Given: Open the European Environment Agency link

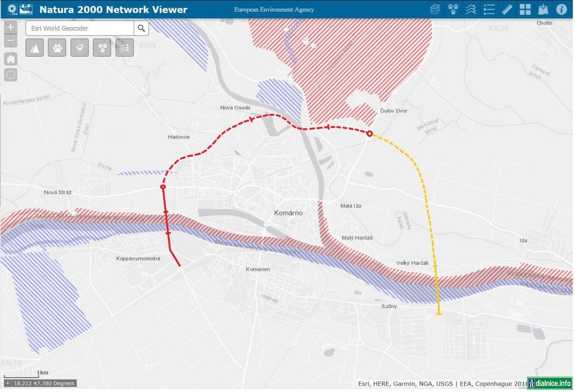Looking at the screenshot, I should [274, 9].
